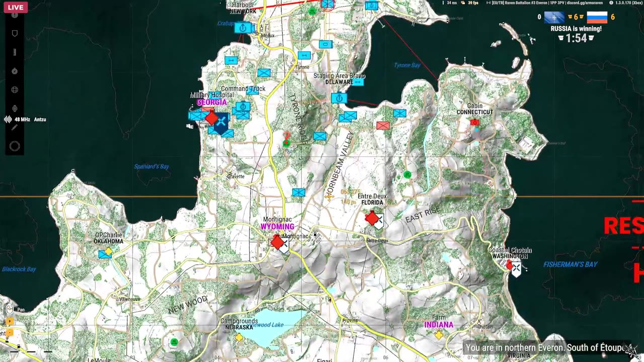Click the NEW WOOD terrain label
Viewport: 644px width, 362px height.
188,305
